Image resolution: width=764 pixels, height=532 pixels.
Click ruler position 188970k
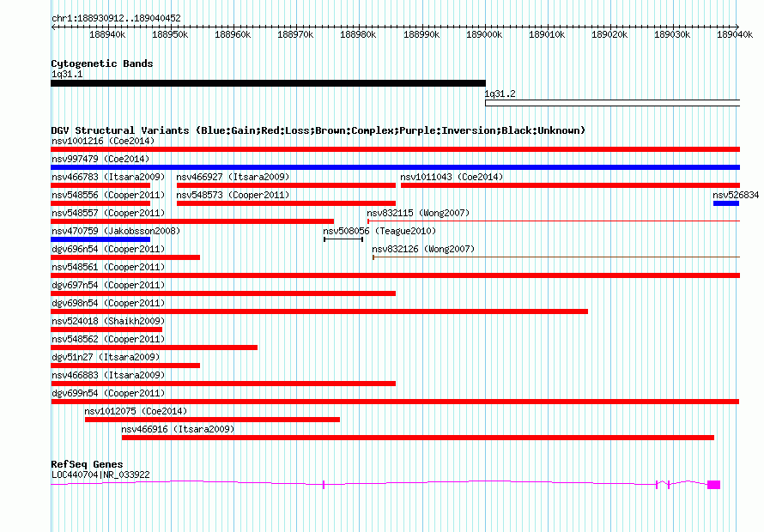click(296, 34)
